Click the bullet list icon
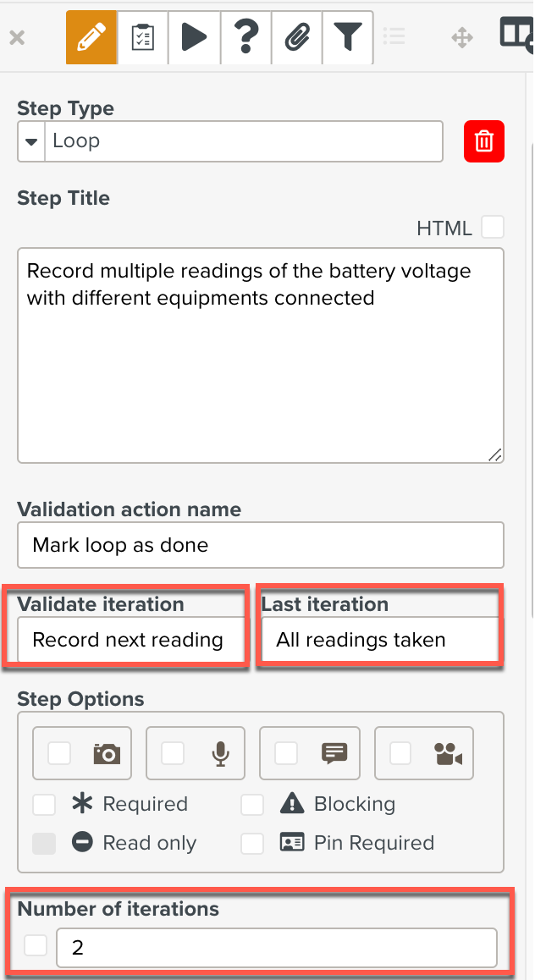 point(394,37)
